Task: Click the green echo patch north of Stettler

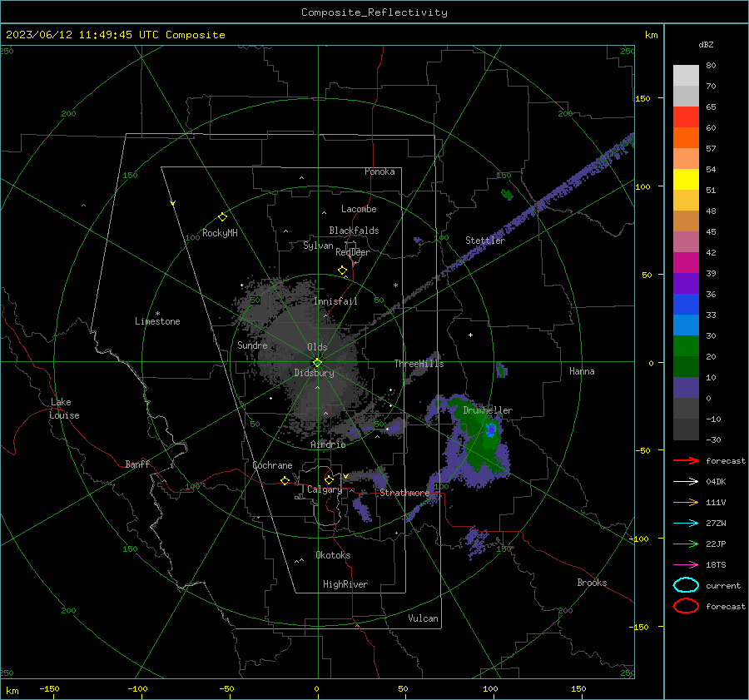Action: click(x=507, y=194)
